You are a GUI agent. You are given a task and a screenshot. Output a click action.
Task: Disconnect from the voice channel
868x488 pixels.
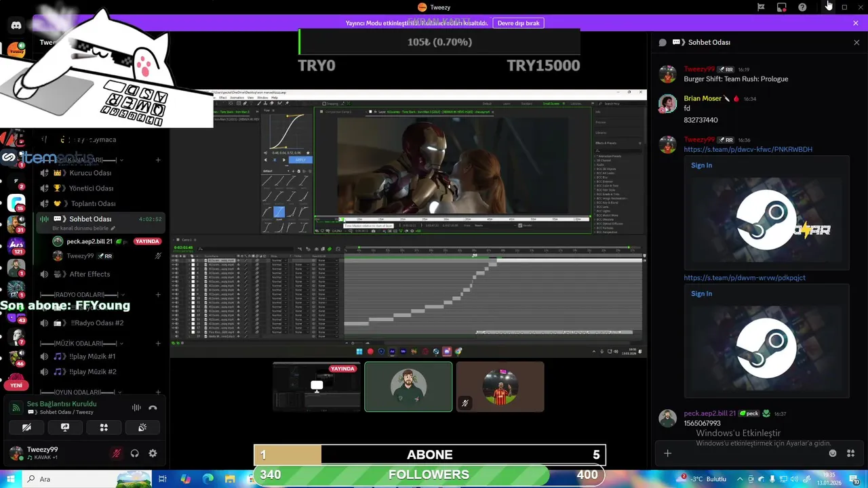[153, 408]
